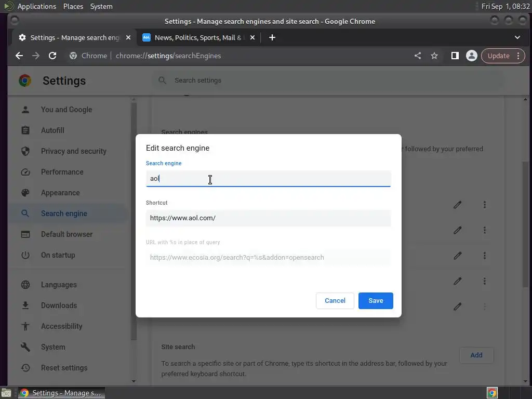
Task: Share this page icon in address bar
Action: [x=418, y=56]
